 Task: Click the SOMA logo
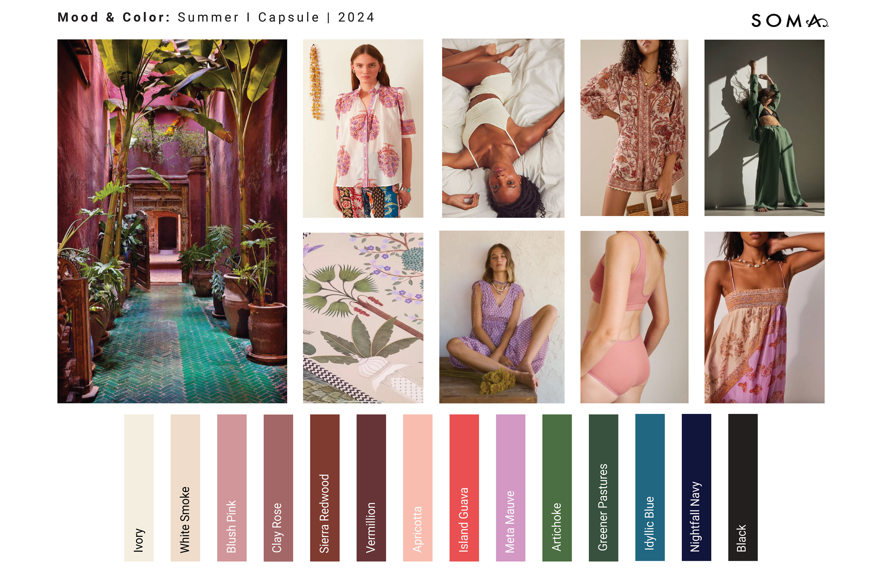pos(790,20)
